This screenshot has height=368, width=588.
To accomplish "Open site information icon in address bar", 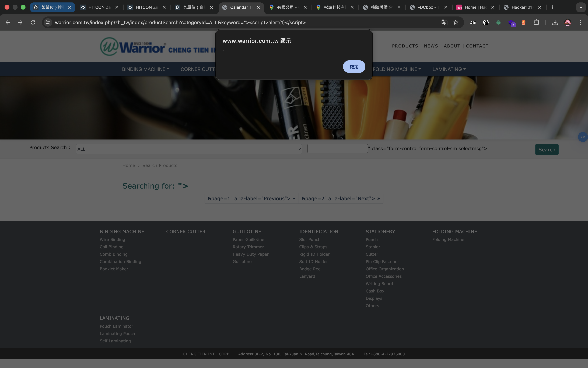I will (48, 22).
